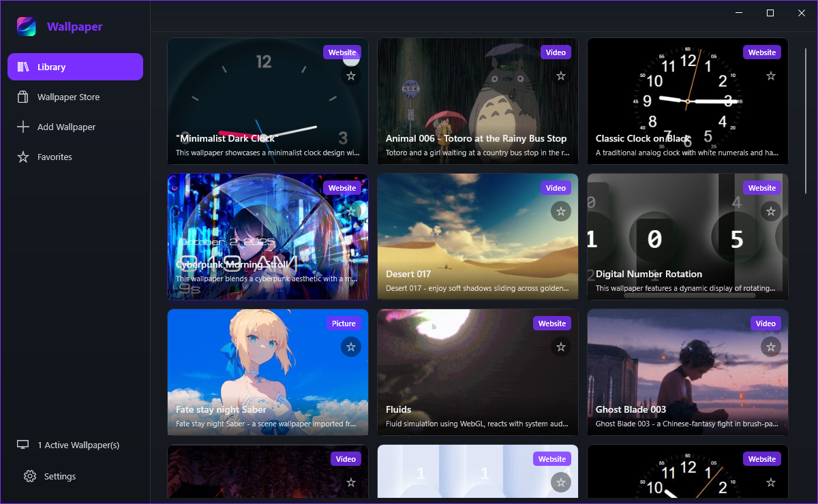
Task: Open the Favorites page
Action: point(75,157)
